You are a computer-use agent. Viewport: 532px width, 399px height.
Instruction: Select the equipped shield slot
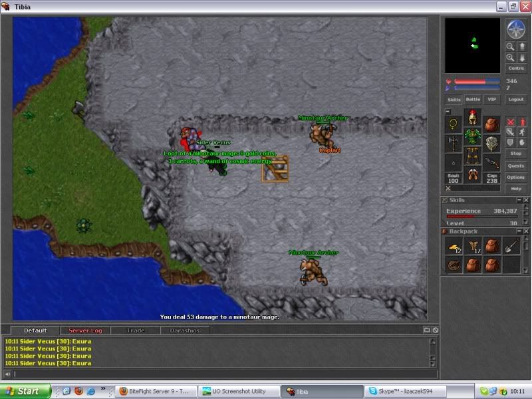pyautogui.click(x=491, y=144)
